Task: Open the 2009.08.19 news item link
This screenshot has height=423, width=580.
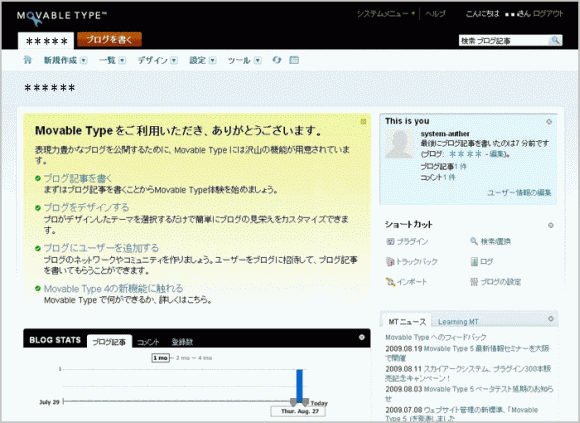Action: point(467,353)
